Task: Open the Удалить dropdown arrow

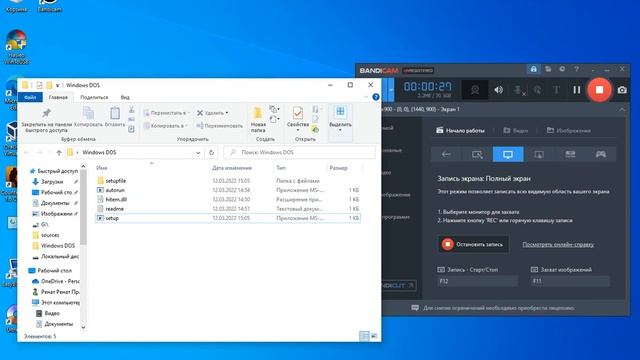Action: pyautogui.click(x=227, y=113)
